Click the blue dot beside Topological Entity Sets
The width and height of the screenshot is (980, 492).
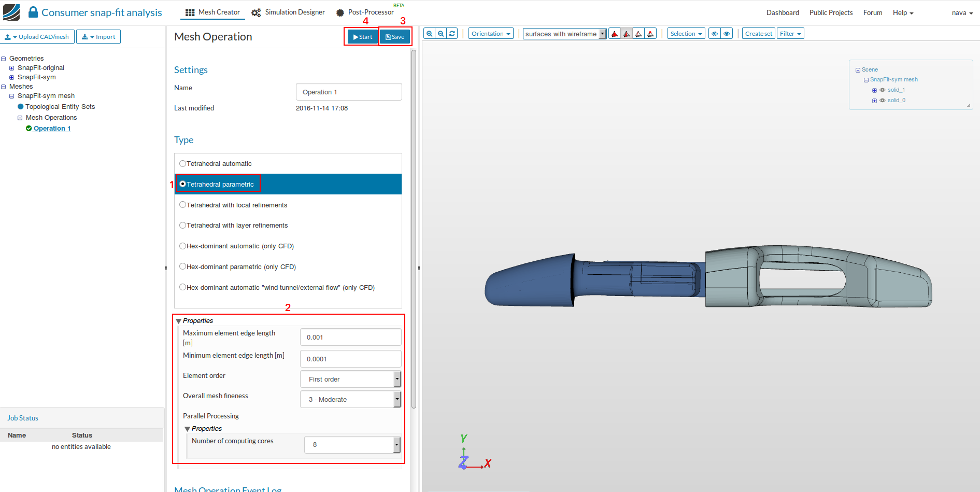click(21, 107)
